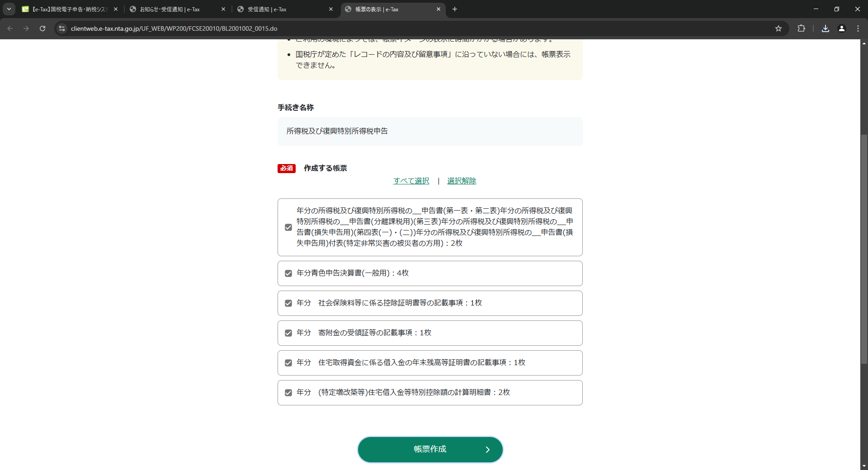Switch to the お知らせ・受信通知 tab
868x470 pixels.
click(177, 9)
